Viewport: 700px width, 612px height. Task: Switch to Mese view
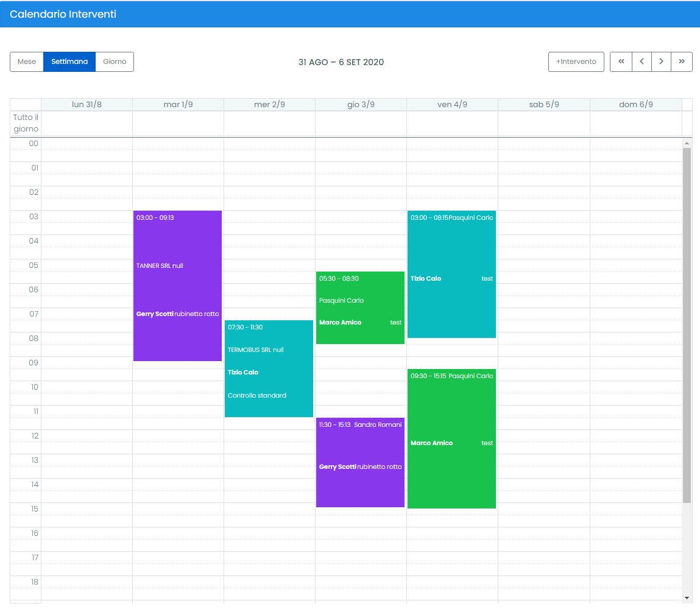click(x=27, y=62)
